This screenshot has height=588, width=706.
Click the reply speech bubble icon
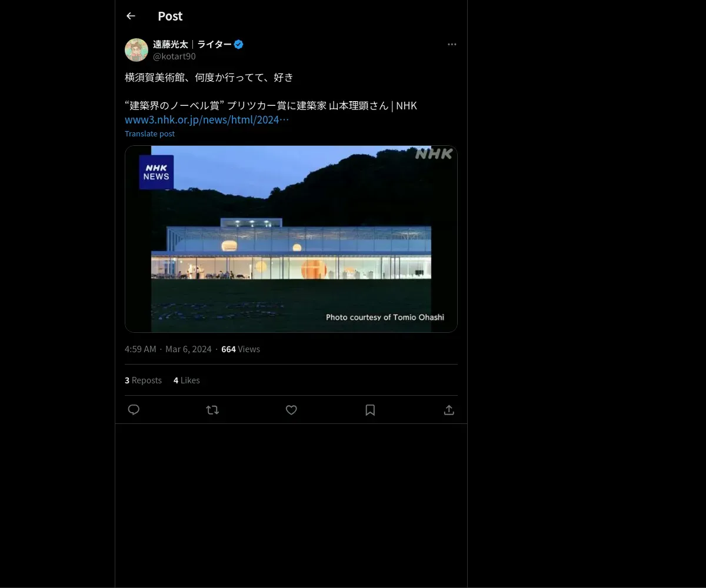[134, 410]
